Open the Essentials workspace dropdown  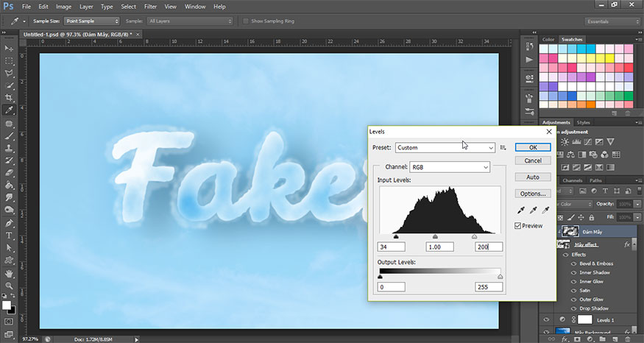[612, 21]
